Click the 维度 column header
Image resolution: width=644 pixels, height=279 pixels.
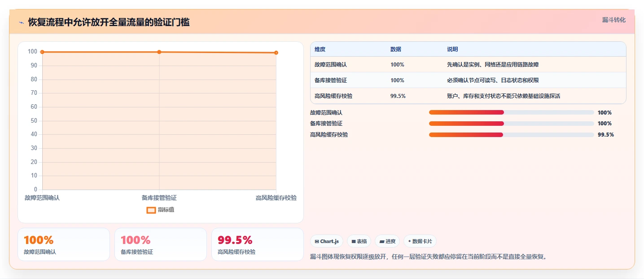[x=320, y=49]
